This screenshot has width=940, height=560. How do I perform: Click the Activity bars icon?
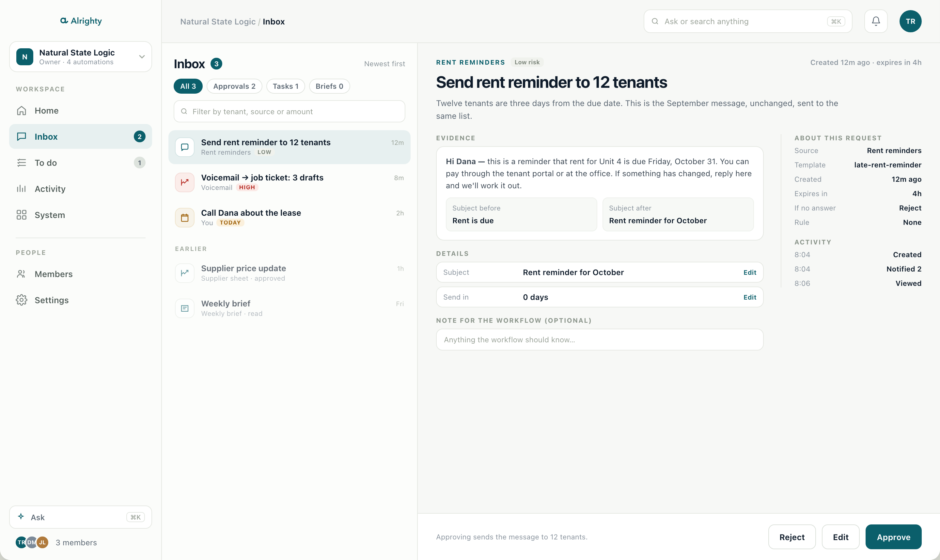(x=22, y=189)
